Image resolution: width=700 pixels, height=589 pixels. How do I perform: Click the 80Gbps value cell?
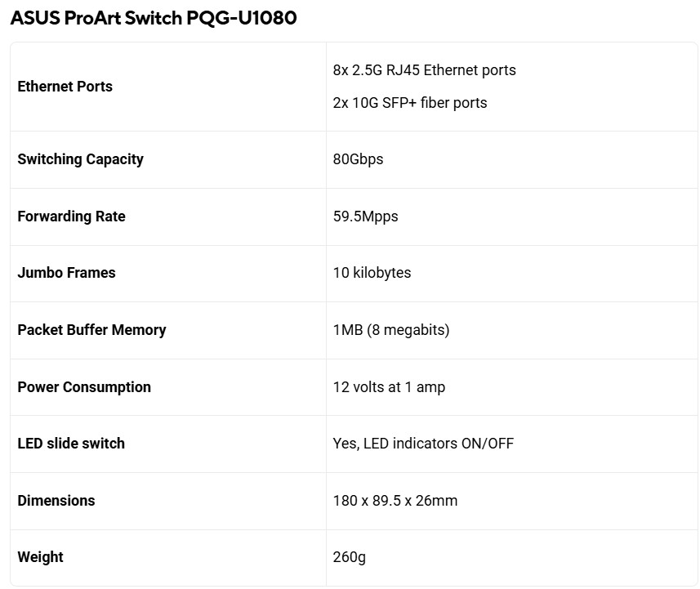[358, 159]
